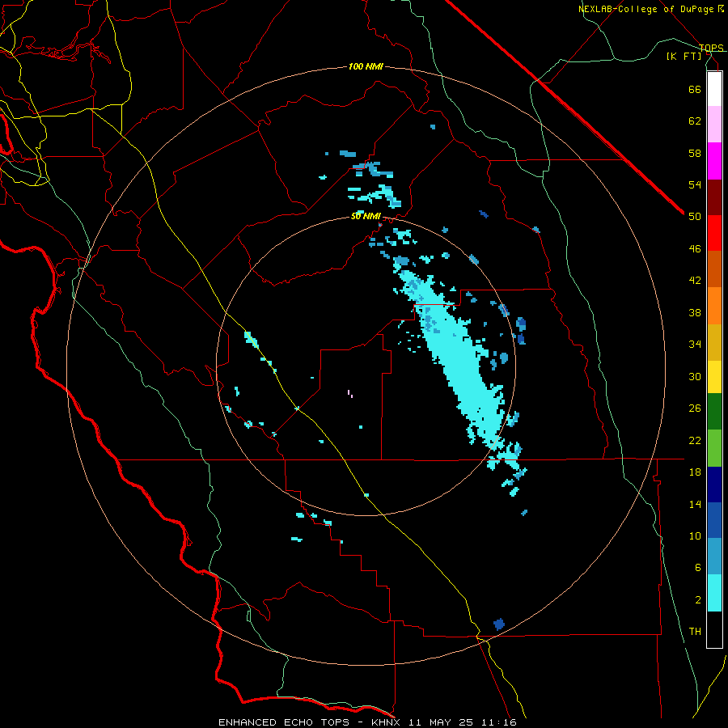Click the 58 legend value
The width and height of the screenshot is (728, 728).
coord(695,153)
